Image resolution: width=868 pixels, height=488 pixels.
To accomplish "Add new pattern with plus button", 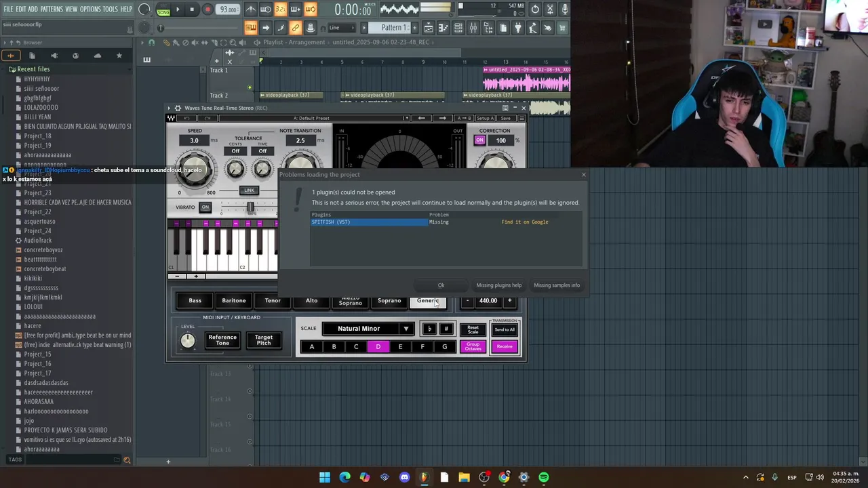I will pyautogui.click(x=414, y=28).
